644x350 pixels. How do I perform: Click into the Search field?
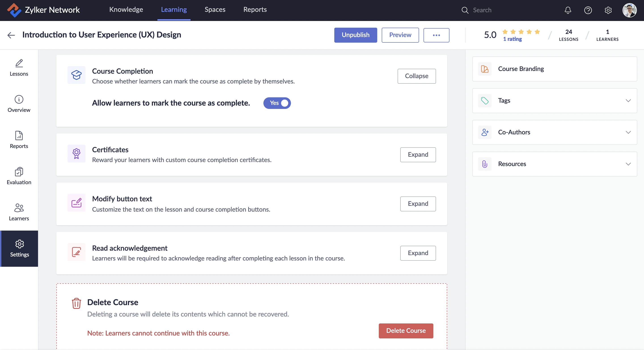coord(498,10)
